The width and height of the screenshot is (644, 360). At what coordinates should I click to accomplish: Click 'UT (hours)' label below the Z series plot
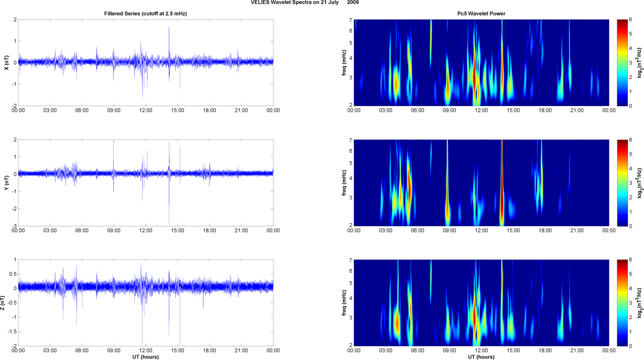click(x=146, y=357)
